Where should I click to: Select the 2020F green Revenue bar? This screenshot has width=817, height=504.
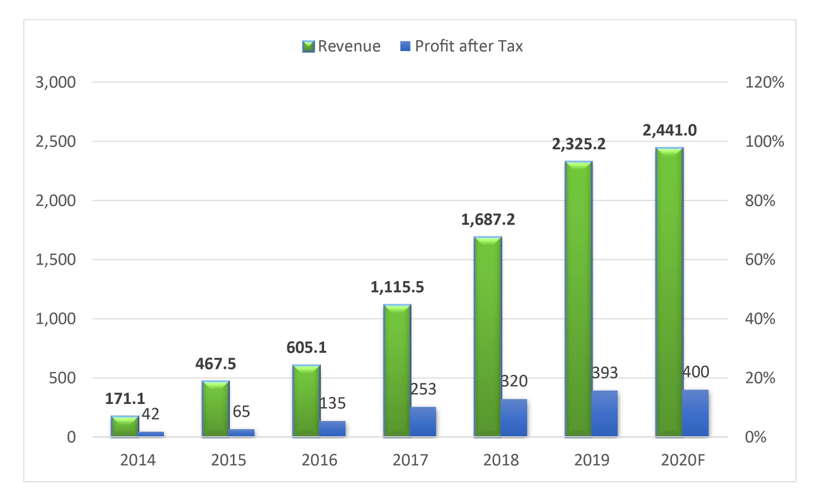pyautogui.click(x=669, y=292)
